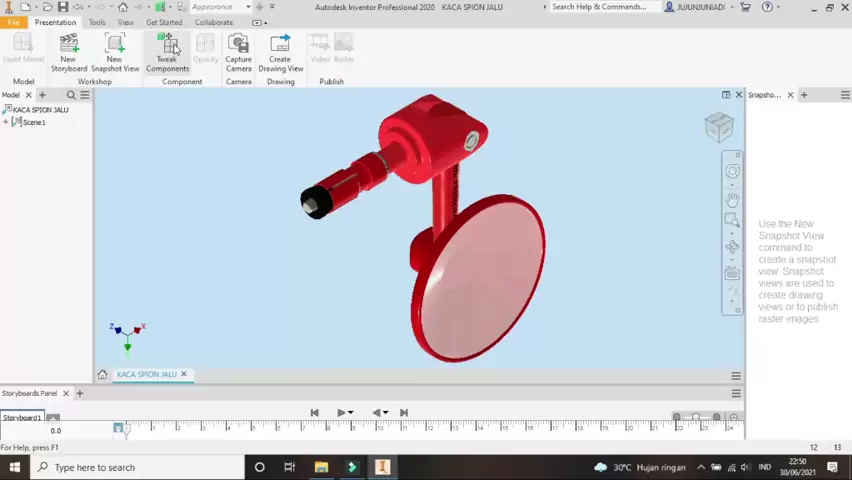Activate the Pan hand tool in navigation bar

point(732,199)
